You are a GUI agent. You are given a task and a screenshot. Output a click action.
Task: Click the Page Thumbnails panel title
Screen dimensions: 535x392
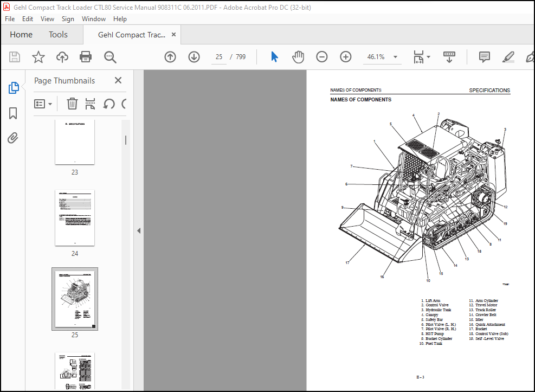point(65,81)
